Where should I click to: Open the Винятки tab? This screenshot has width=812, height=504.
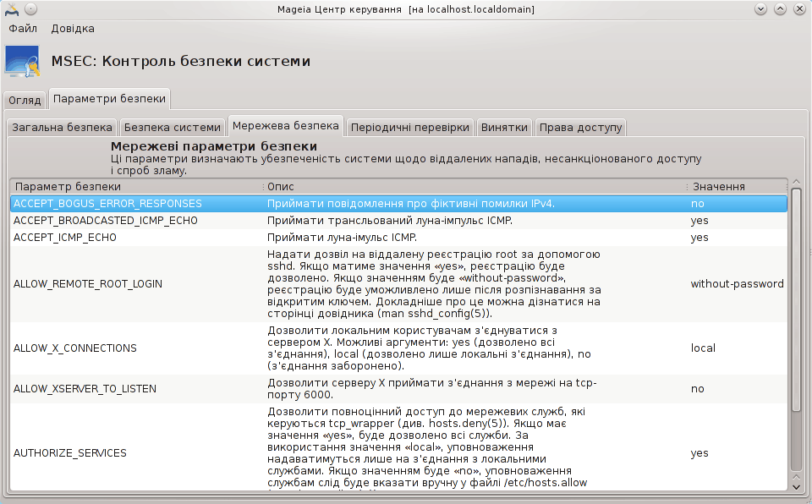coord(504,128)
